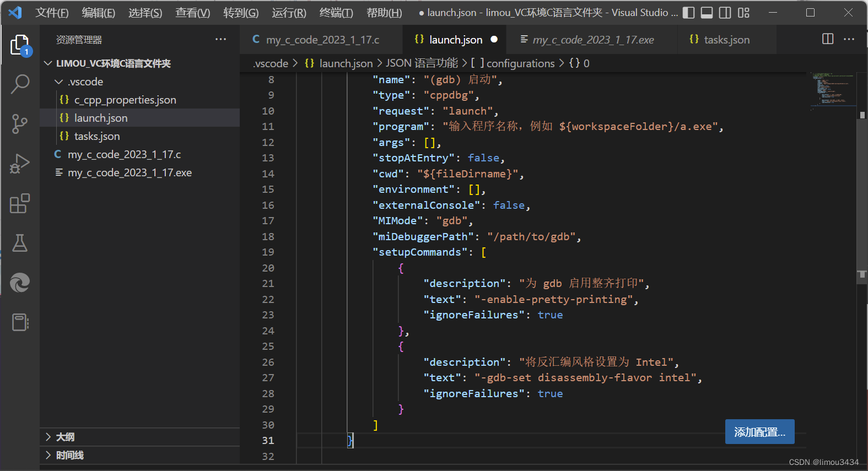Open Customize Layout icon
Screen dimensions: 868x471
pyautogui.click(x=743, y=13)
